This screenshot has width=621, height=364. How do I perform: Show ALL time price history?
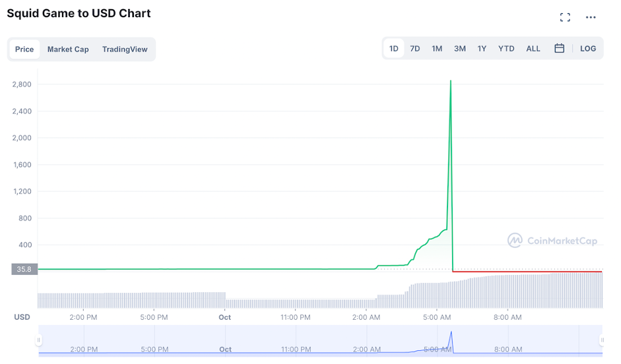pyautogui.click(x=533, y=48)
